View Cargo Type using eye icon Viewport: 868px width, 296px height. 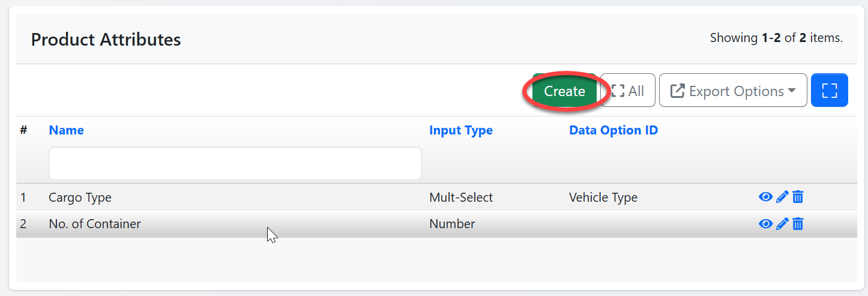tap(765, 197)
